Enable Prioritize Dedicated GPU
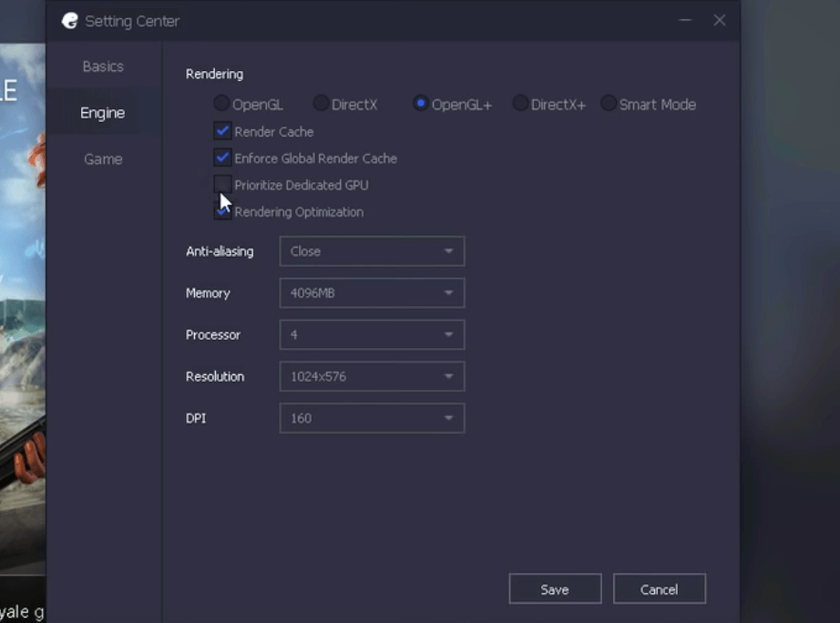Screen dimensions: 840x623 point(222,184)
